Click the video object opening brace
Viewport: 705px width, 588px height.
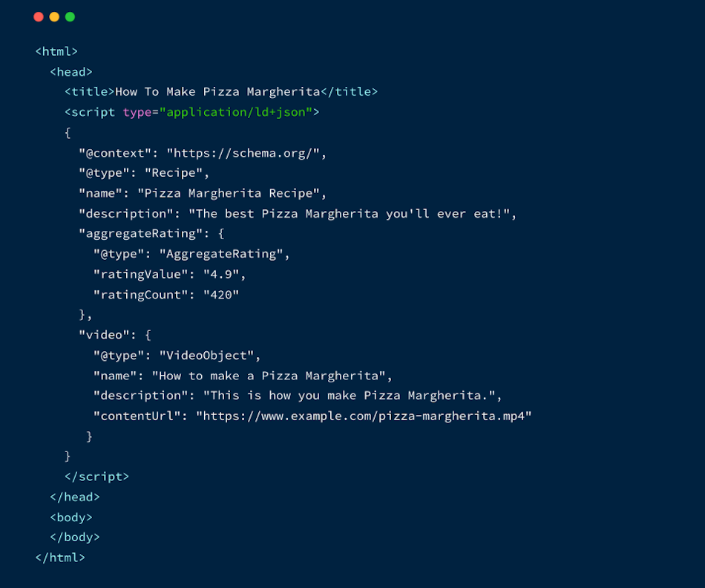[x=148, y=335]
